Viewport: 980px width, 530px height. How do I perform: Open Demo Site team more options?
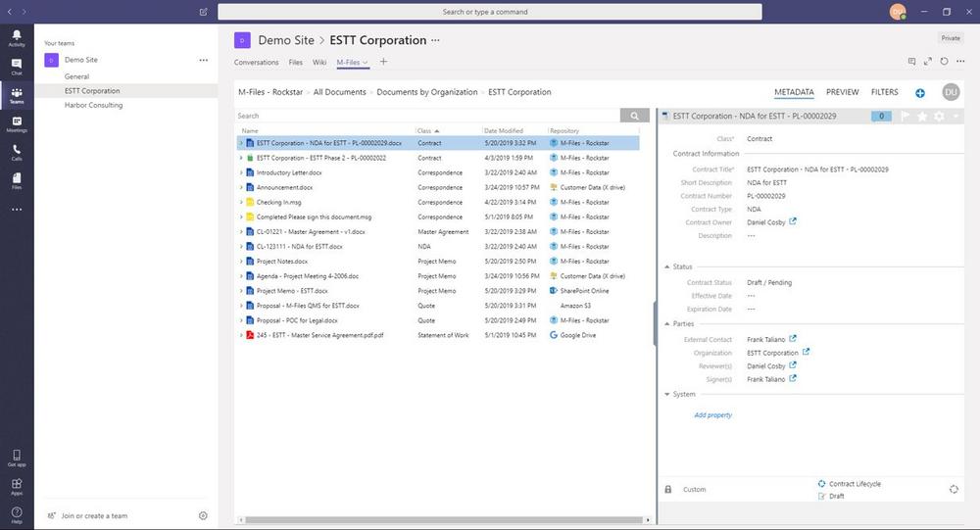coord(203,60)
